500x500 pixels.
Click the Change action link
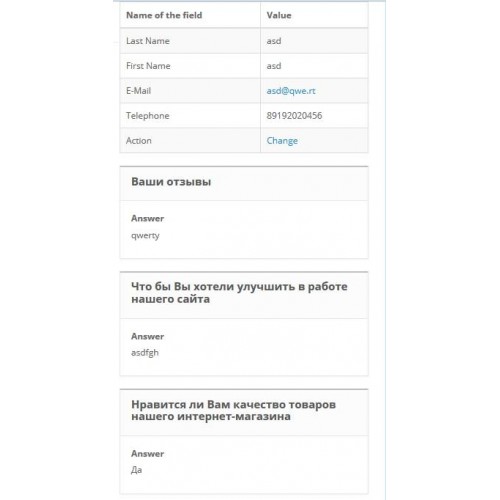[282, 141]
